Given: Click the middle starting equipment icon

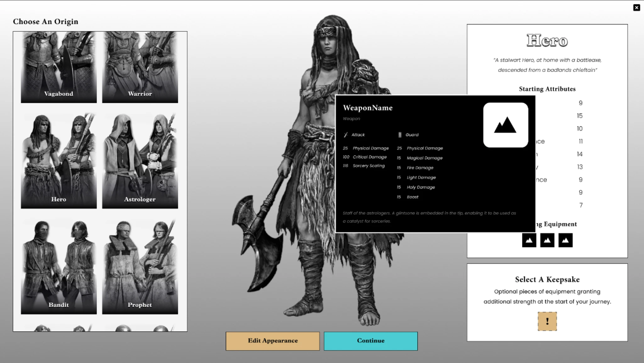Looking at the screenshot, I should (547, 240).
